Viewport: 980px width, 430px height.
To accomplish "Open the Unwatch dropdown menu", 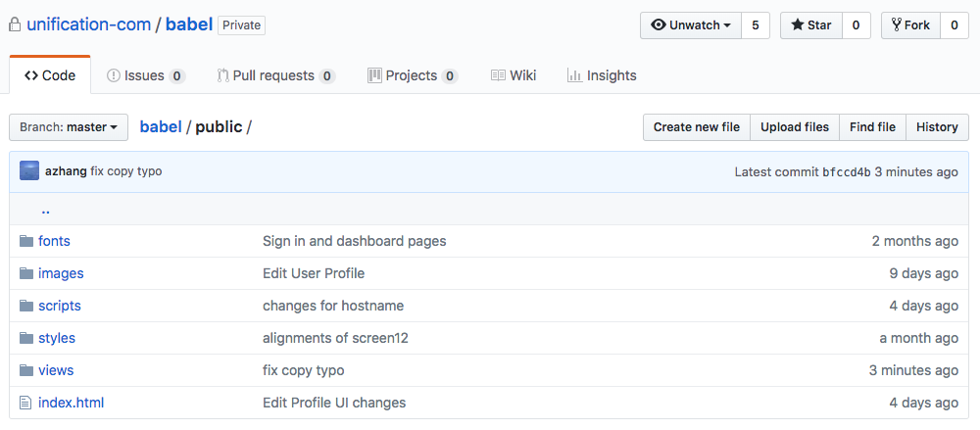I will [x=691, y=25].
